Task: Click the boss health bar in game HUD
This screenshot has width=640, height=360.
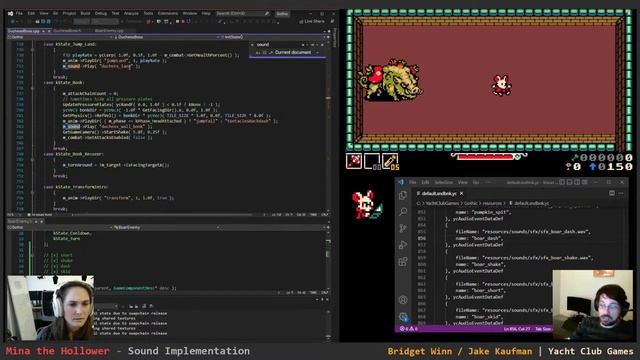Action: point(489,156)
